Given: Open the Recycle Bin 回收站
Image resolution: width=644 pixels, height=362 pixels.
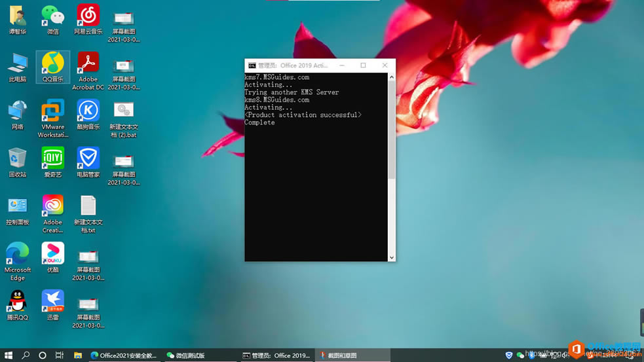Looking at the screenshot, I should tap(17, 159).
